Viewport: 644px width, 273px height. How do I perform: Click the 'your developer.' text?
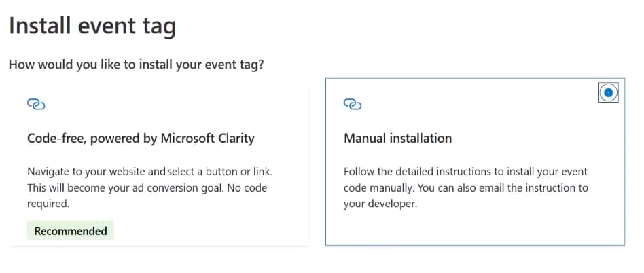click(379, 203)
